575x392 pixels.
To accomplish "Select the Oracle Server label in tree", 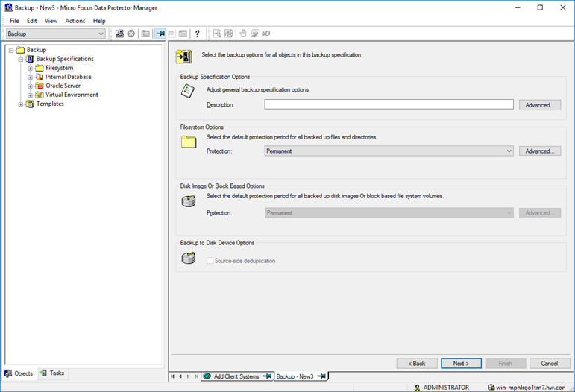I will (x=63, y=86).
